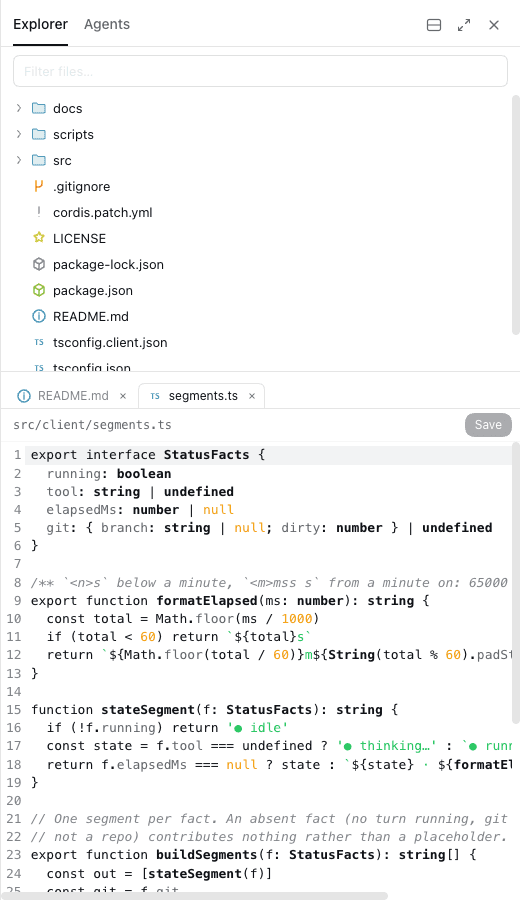The width and height of the screenshot is (520, 900).
Task: Click 'stateSegment' in the line 15 declaration
Action: [148, 709]
